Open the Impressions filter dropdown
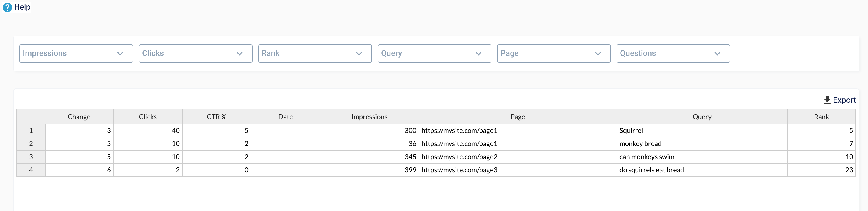Image resolution: width=868 pixels, height=211 pixels. 76,53
